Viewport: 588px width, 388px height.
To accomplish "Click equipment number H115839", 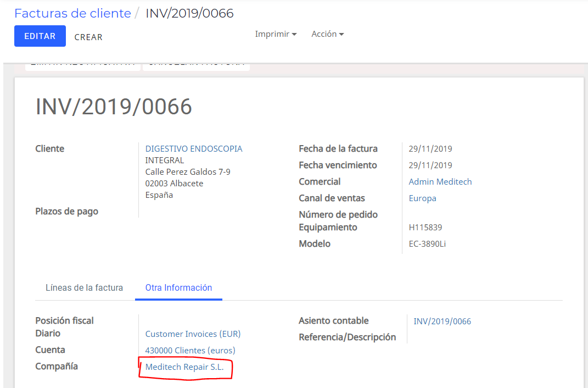I will tap(425, 228).
